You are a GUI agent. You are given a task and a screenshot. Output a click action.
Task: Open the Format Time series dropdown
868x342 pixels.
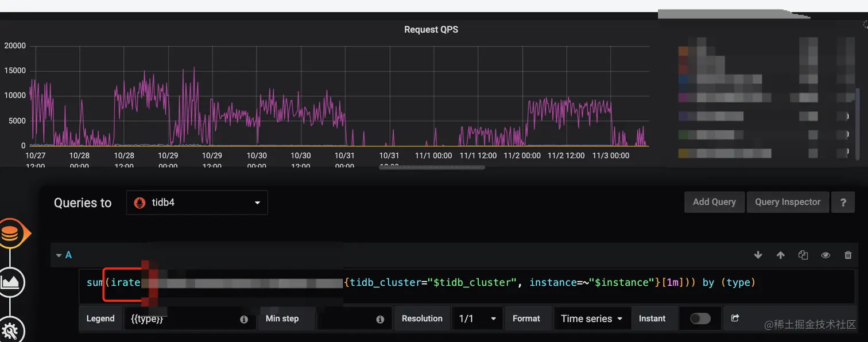pyautogui.click(x=592, y=318)
